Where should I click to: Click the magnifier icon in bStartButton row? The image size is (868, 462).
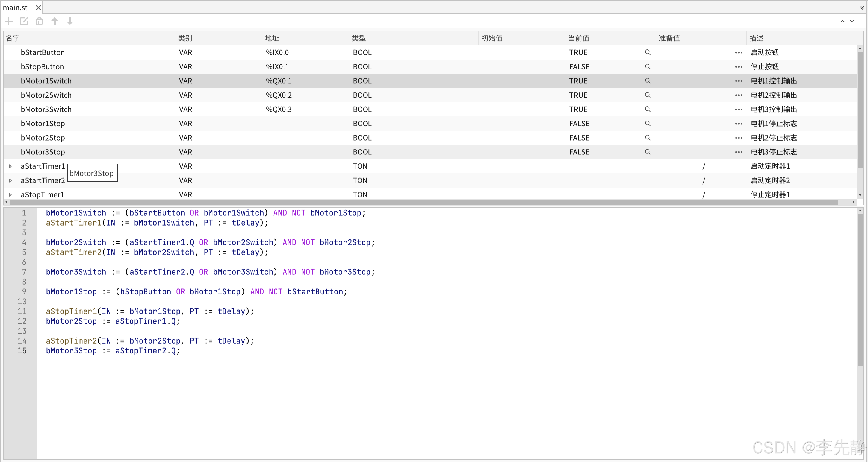[x=647, y=52]
